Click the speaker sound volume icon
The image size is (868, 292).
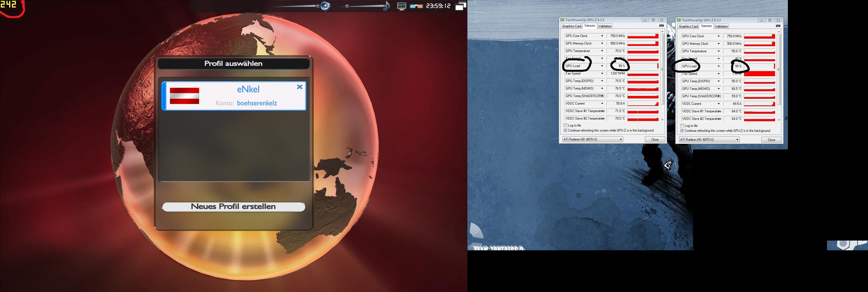[x=325, y=6]
